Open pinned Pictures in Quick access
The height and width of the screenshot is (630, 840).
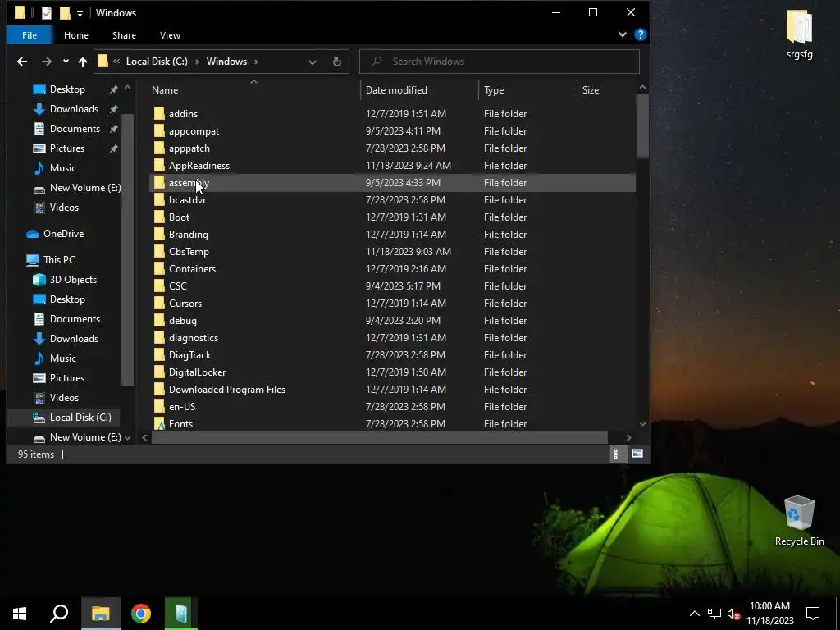click(67, 148)
